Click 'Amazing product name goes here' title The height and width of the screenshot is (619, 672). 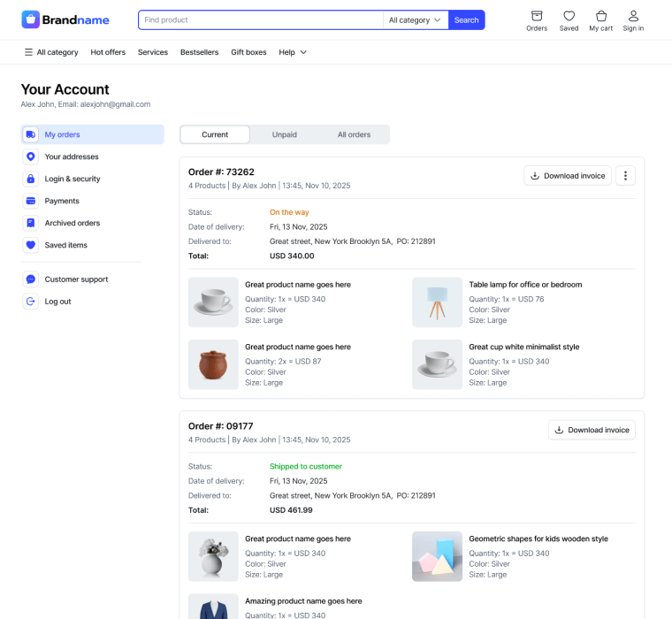[x=303, y=601]
